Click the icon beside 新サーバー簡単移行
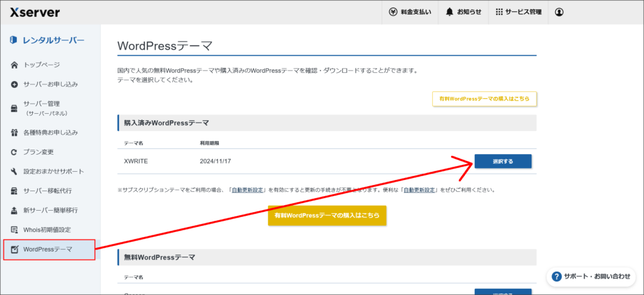The image size is (644, 295). pyautogui.click(x=14, y=210)
